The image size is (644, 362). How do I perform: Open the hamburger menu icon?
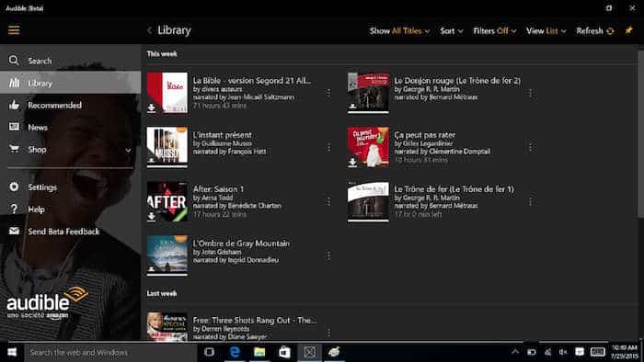(14, 30)
